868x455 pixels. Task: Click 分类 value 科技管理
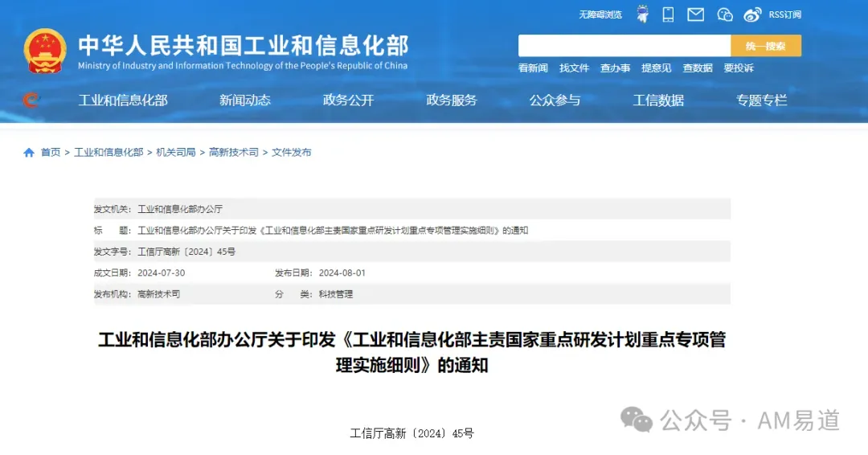(x=336, y=294)
